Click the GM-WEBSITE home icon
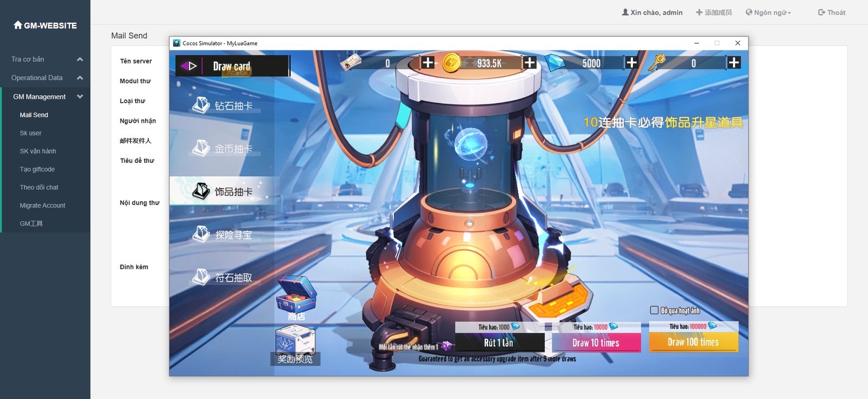Viewport: 868px width, 399px height. tap(18, 25)
